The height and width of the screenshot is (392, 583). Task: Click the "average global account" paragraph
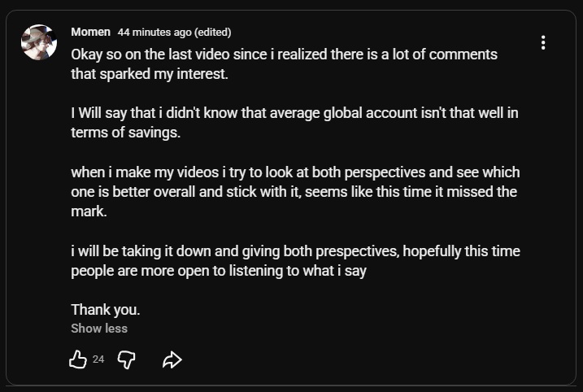point(294,122)
